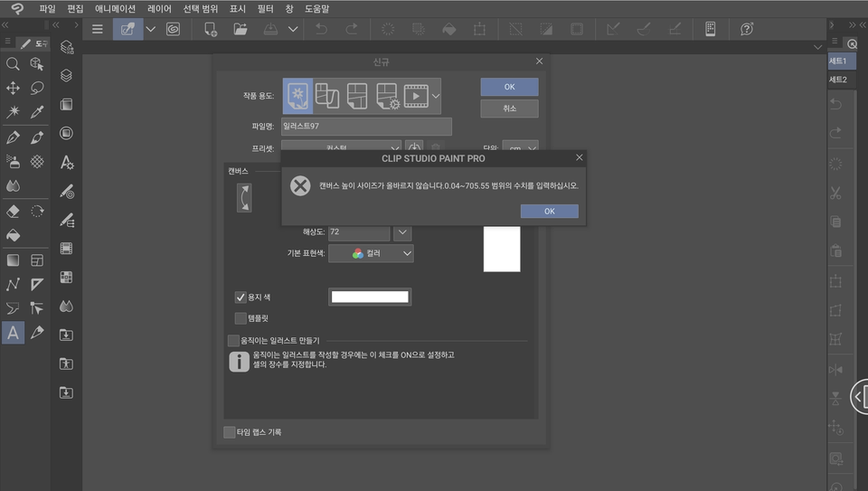
Task: Click the Undo arrow in top toolbar
Action: point(321,29)
